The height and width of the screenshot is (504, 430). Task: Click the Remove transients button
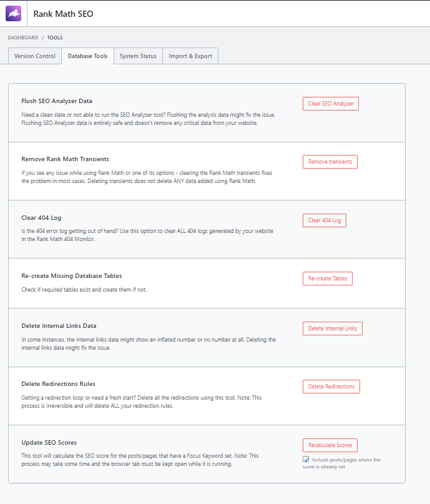pos(330,162)
